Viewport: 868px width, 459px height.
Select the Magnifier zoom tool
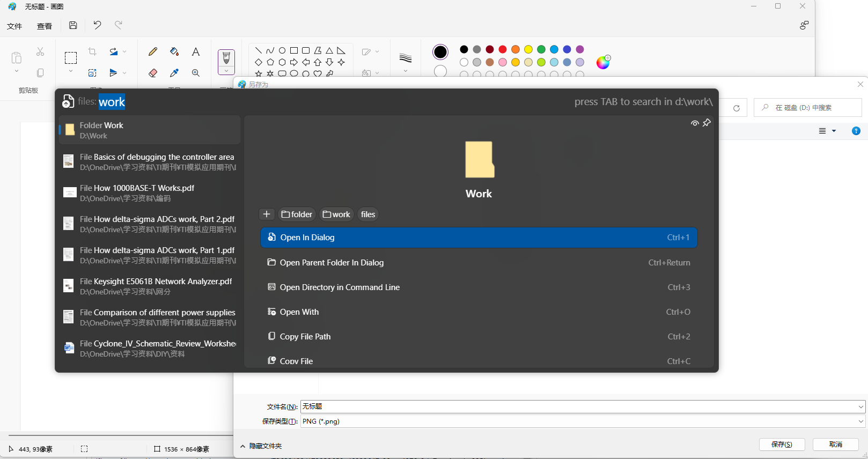click(196, 73)
